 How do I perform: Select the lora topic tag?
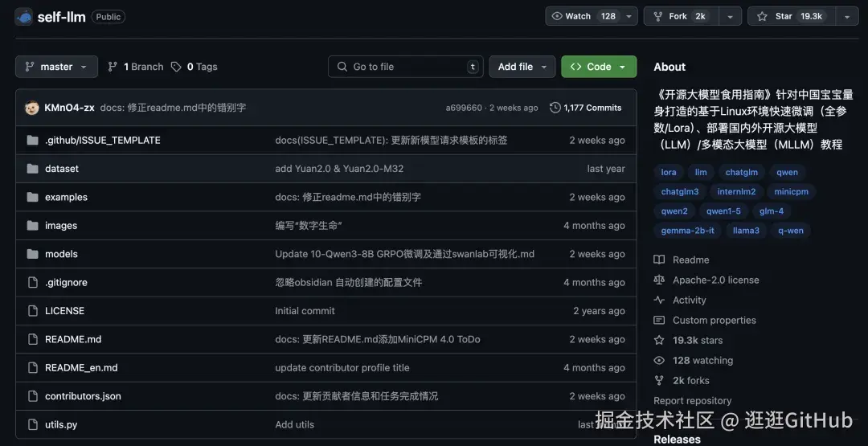coord(669,172)
